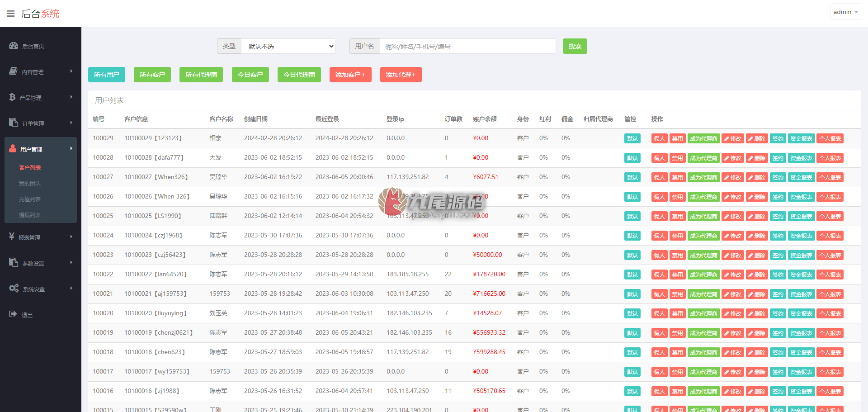Toggle 禁用 for user 100027
This screenshot has width=868, height=412.
pyautogui.click(x=677, y=177)
